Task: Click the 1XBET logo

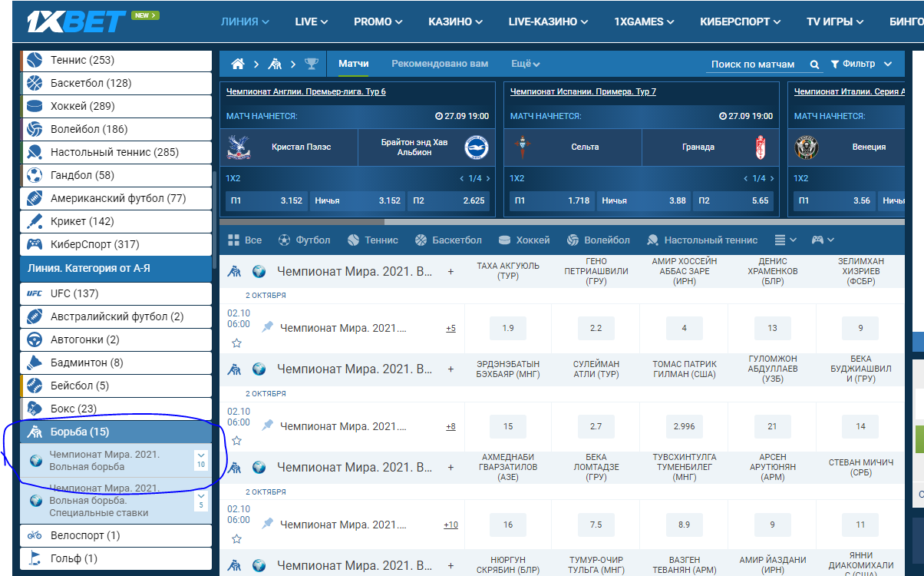Action: click(x=76, y=21)
